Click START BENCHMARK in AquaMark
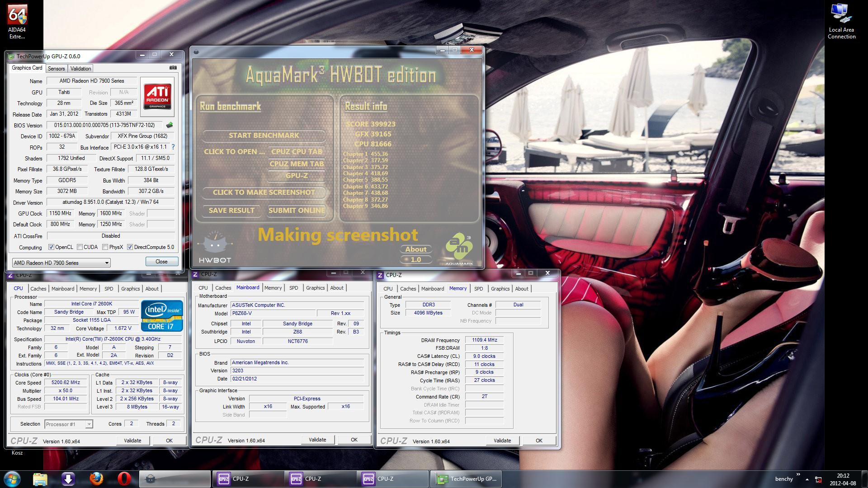The height and width of the screenshot is (488, 868). pyautogui.click(x=264, y=135)
